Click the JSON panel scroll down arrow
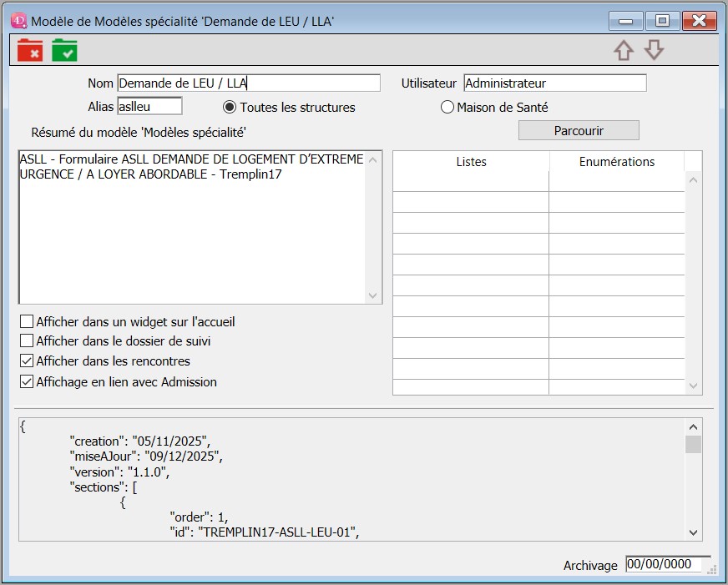 pos(693,532)
